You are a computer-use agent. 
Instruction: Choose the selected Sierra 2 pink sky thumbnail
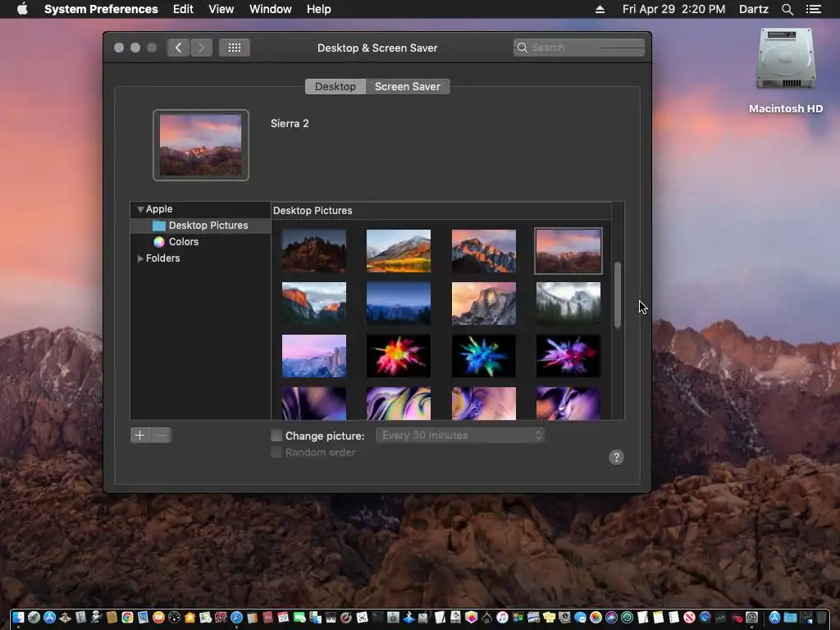tap(568, 251)
